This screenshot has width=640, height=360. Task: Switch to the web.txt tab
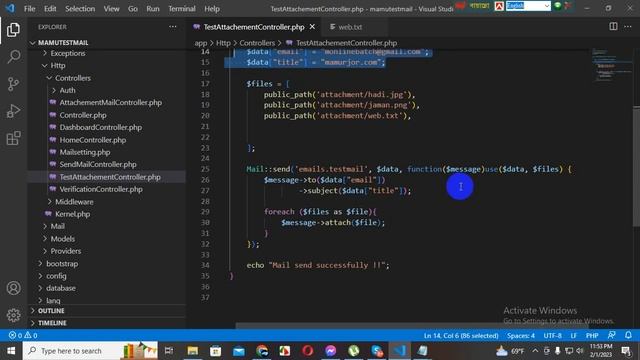[350, 27]
